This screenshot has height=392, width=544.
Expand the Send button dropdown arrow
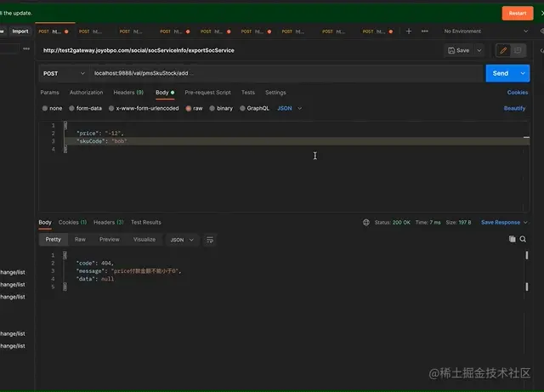tap(523, 73)
